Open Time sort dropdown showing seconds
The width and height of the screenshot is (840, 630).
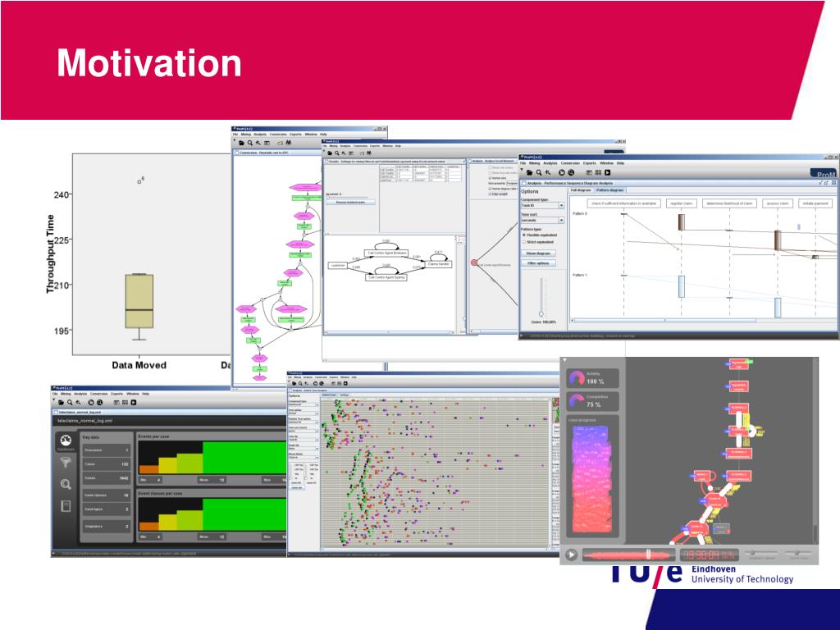pyautogui.click(x=543, y=220)
